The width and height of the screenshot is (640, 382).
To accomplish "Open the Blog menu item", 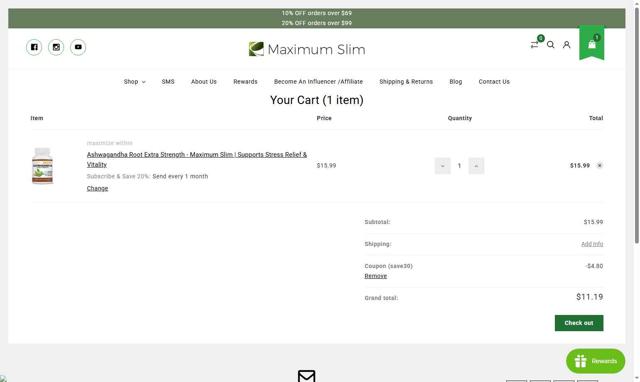I will coord(456,82).
